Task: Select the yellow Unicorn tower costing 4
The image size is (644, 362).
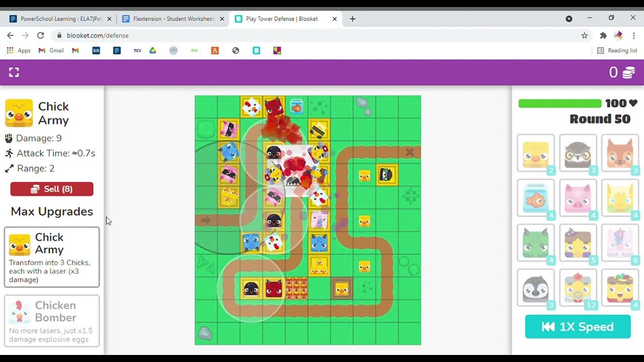Action: [x=620, y=198]
